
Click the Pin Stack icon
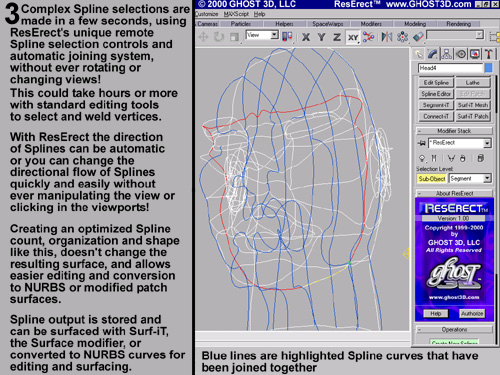coord(422,143)
